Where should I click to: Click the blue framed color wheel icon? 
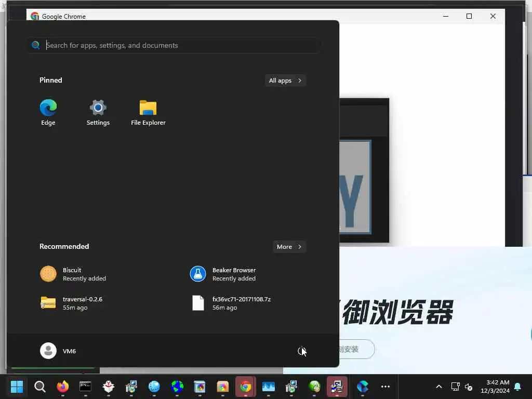point(199,387)
